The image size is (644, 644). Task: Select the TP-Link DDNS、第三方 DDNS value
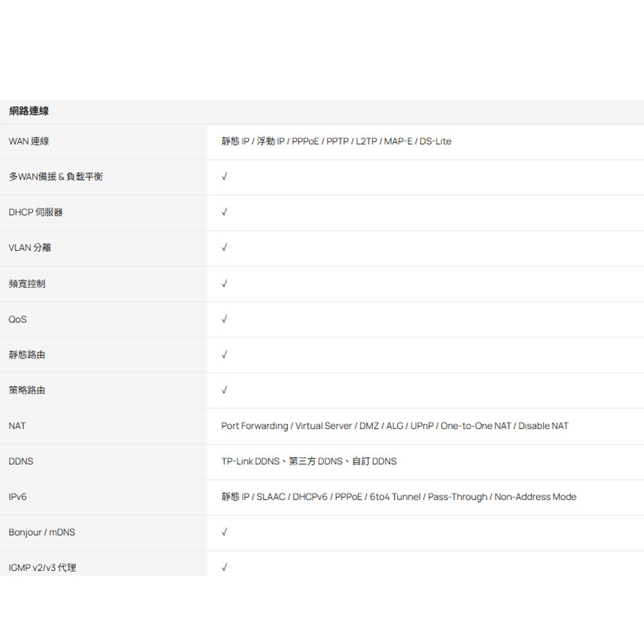(x=309, y=461)
